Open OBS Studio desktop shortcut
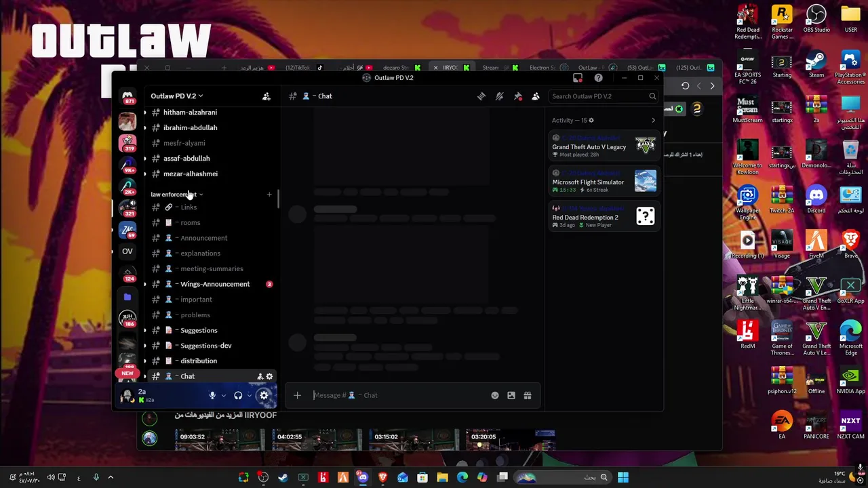The width and height of the screenshot is (868, 488). tap(816, 18)
